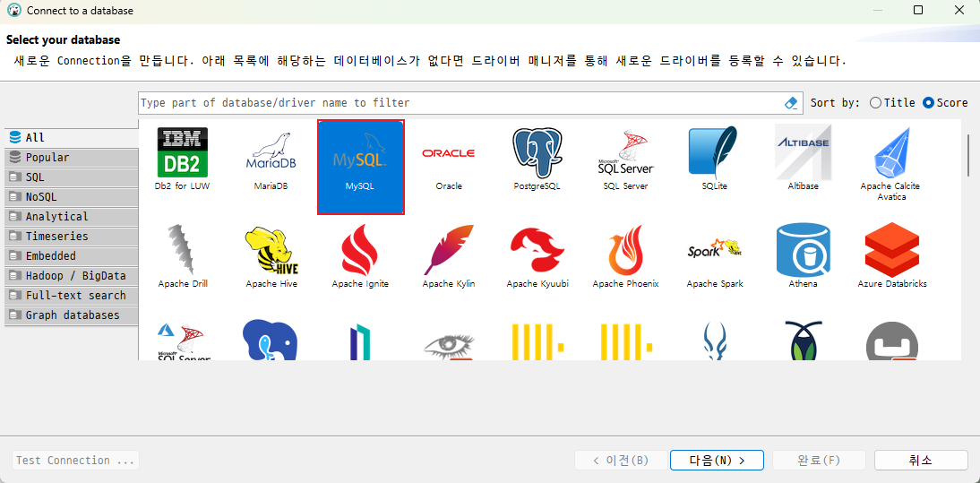Select the Apache Phoenix icon

click(625, 250)
